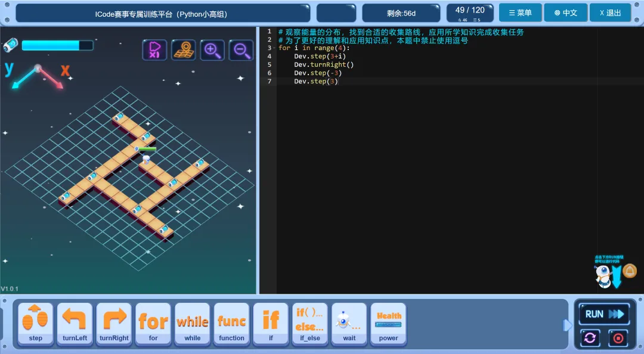Insert the if_else block
Screen dimensions: 644x354
tap(310, 324)
